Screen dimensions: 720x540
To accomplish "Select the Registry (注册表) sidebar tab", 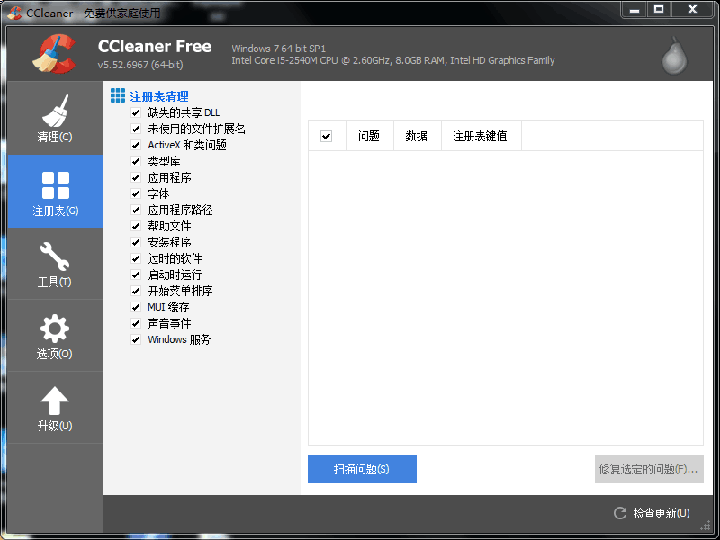I will coord(55,191).
